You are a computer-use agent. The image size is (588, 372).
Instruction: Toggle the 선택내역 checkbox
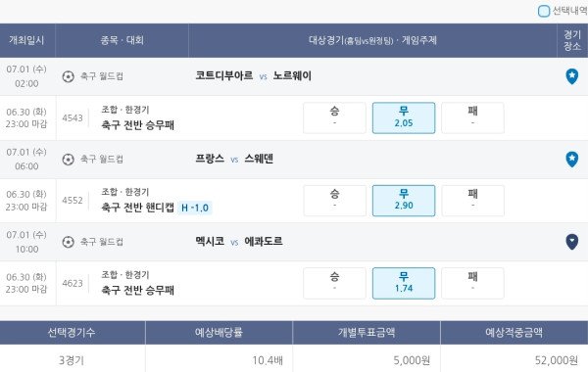(543, 11)
